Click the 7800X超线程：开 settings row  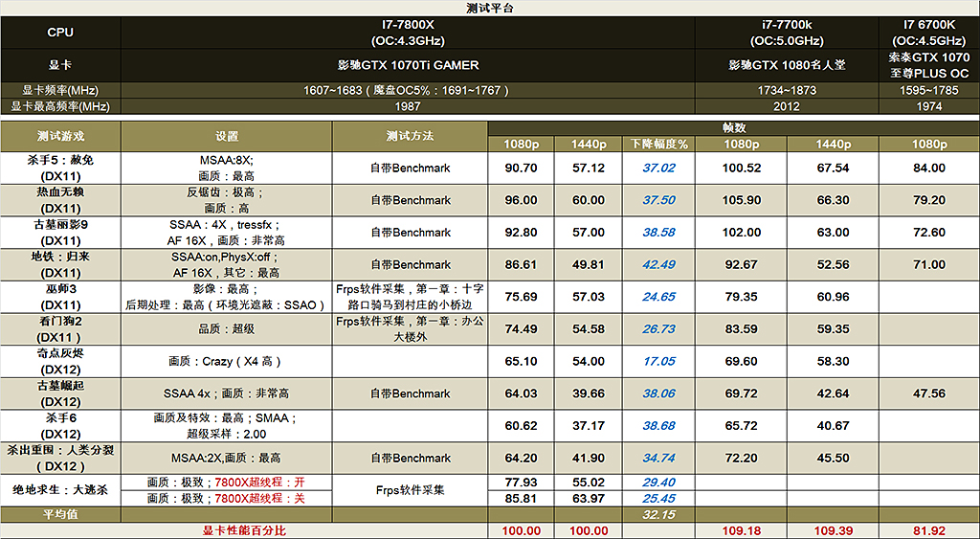(226, 483)
